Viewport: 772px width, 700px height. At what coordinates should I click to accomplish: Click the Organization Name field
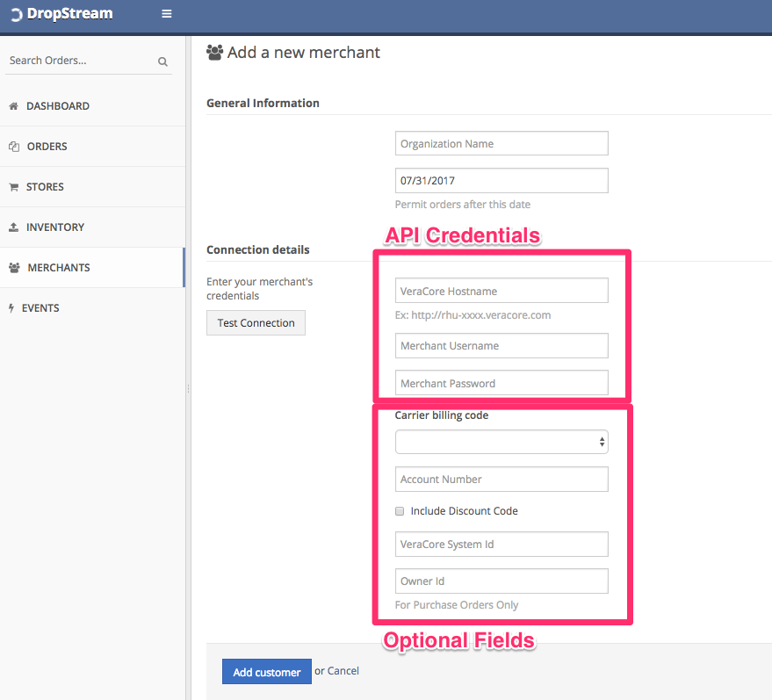coord(501,143)
